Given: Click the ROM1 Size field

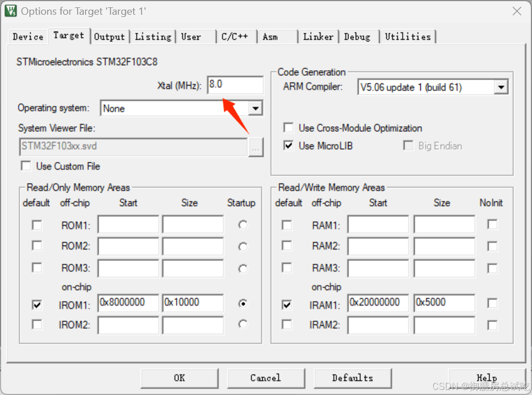Looking at the screenshot, I should coord(193,224).
